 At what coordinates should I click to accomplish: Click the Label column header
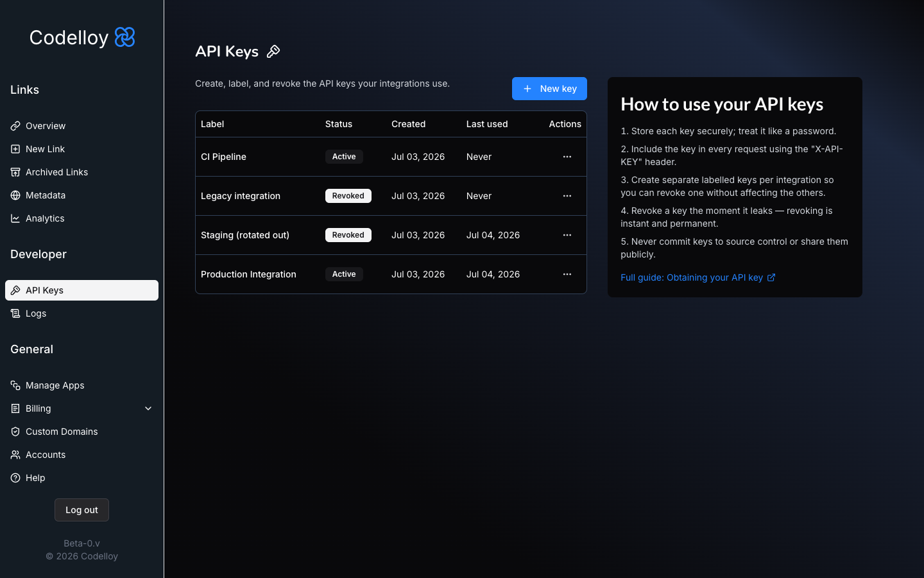212,124
